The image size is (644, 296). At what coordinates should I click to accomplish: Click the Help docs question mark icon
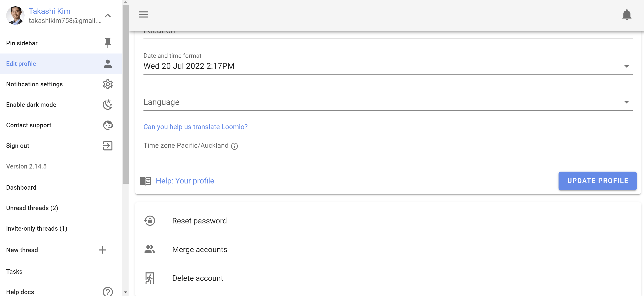[107, 291]
